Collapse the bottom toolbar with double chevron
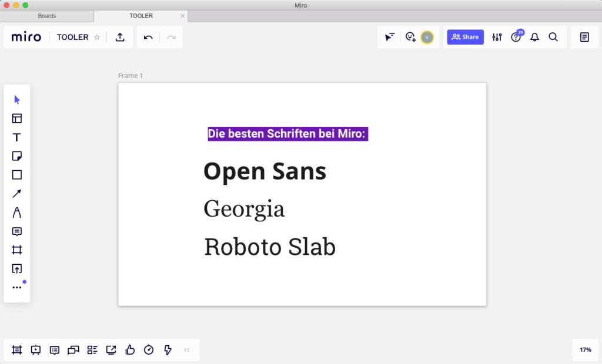Image resolution: width=602 pixels, height=364 pixels. (x=186, y=350)
